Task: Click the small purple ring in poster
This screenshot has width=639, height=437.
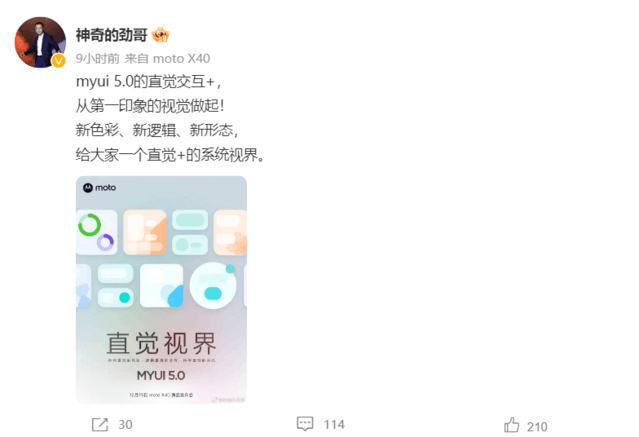Action: (105, 242)
